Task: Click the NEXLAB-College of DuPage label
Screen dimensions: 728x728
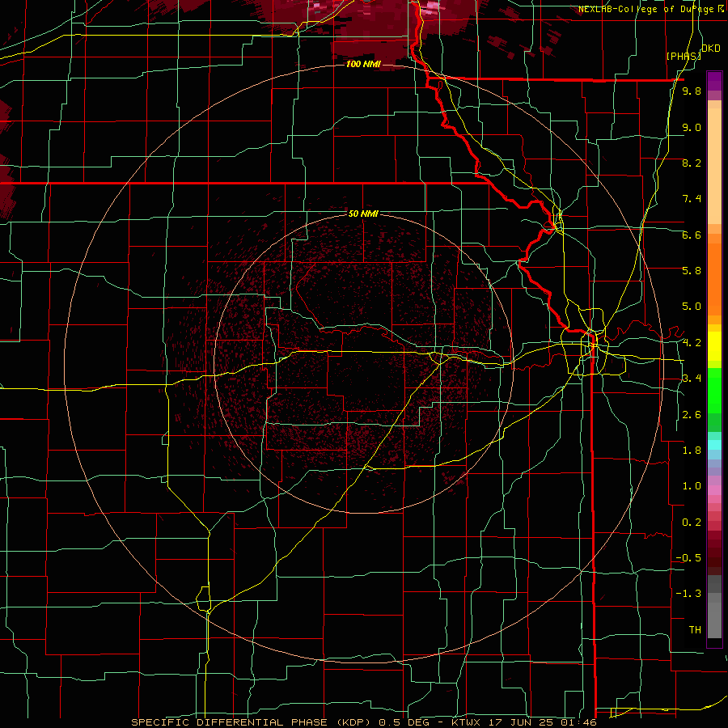Action: tap(645, 9)
